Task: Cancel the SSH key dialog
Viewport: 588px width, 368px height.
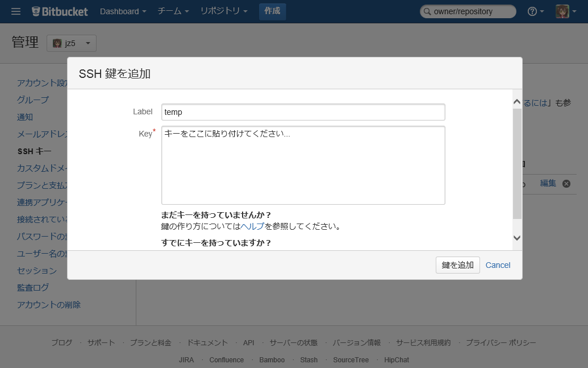Action: coord(498,265)
